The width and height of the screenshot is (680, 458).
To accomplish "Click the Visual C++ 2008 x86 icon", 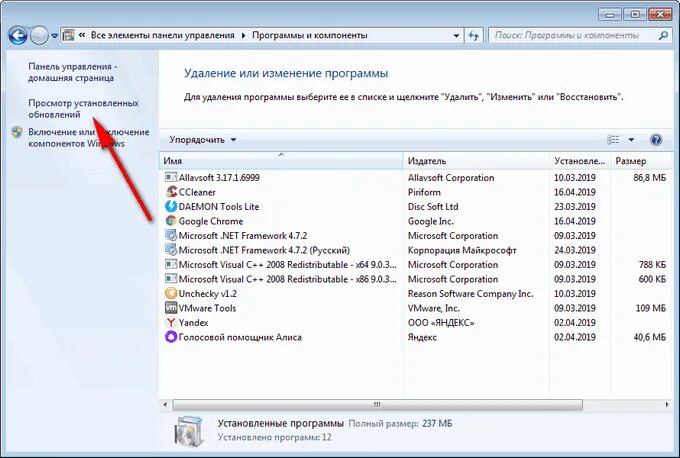I will (x=171, y=279).
